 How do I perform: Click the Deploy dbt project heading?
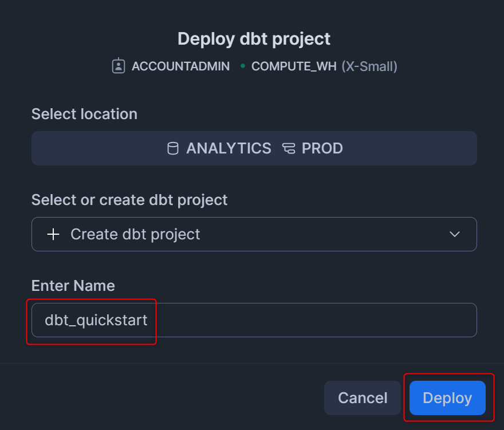[254, 39]
